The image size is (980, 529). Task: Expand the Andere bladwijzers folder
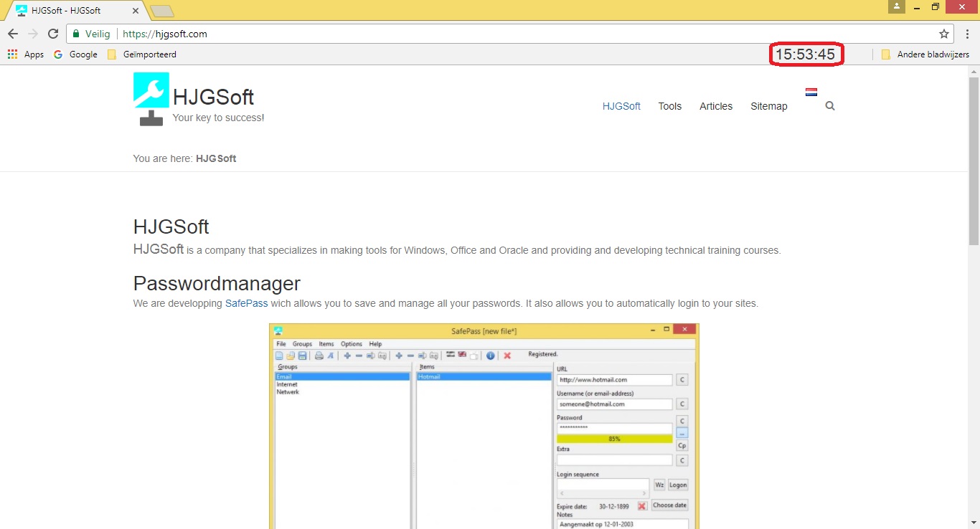tap(925, 54)
